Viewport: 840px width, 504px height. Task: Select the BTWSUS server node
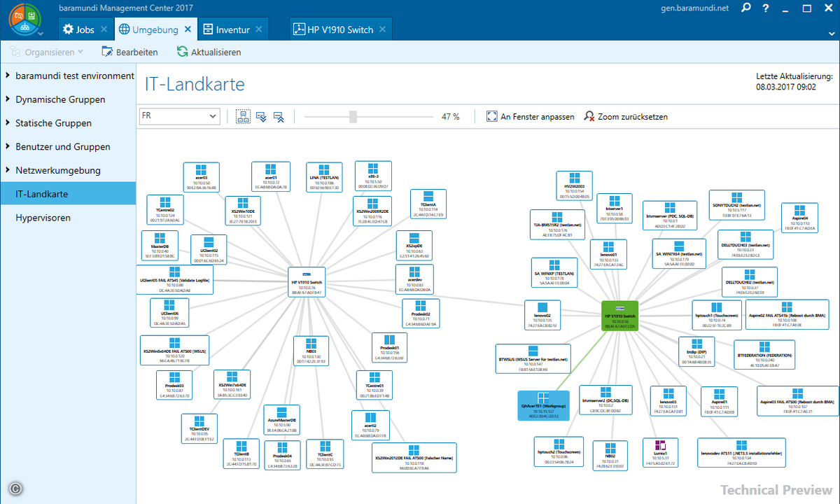533,358
